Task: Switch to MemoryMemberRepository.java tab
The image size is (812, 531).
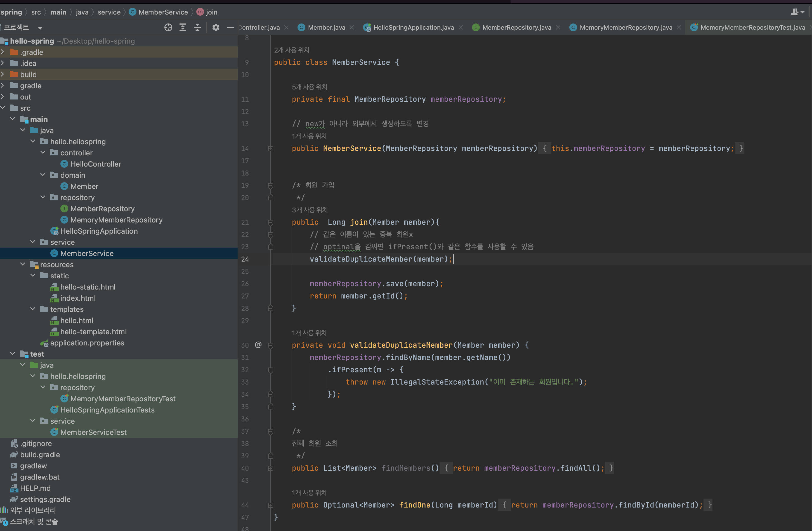Action: (625, 28)
